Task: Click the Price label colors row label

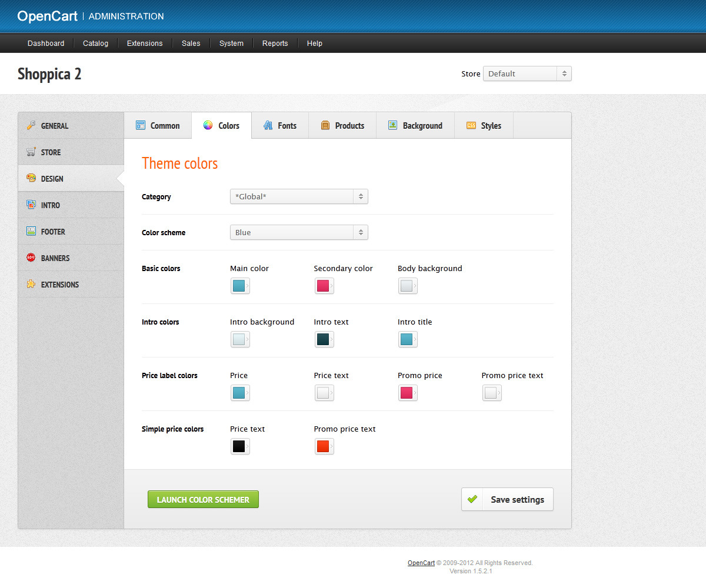Action: click(x=169, y=375)
